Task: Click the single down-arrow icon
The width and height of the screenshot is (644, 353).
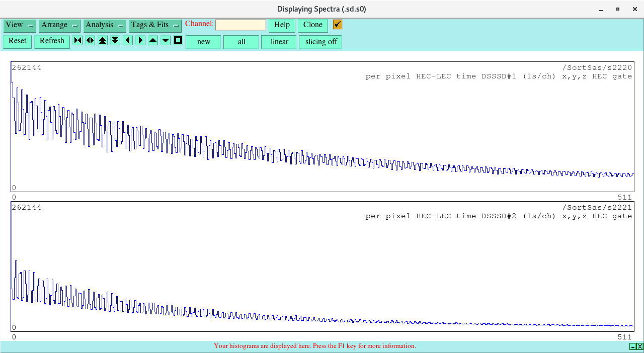Action: (166, 41)
